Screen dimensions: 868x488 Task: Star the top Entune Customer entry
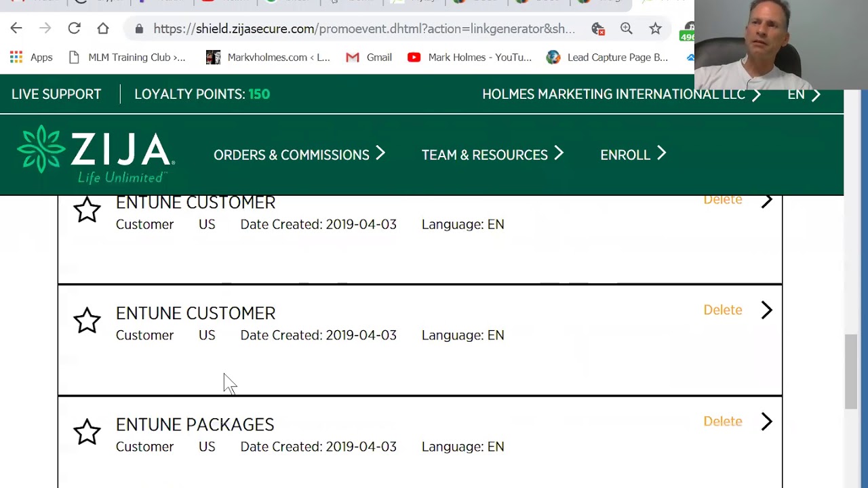(x=87, y=210)
